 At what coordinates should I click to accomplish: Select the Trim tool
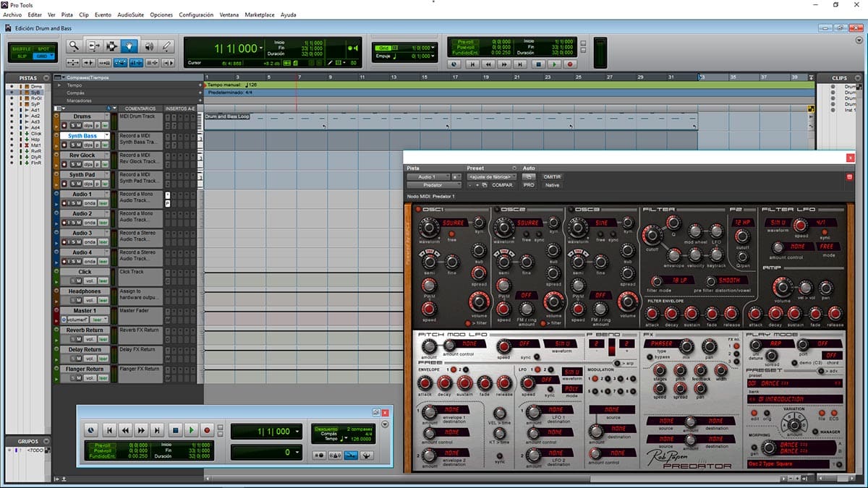(94, 46)
